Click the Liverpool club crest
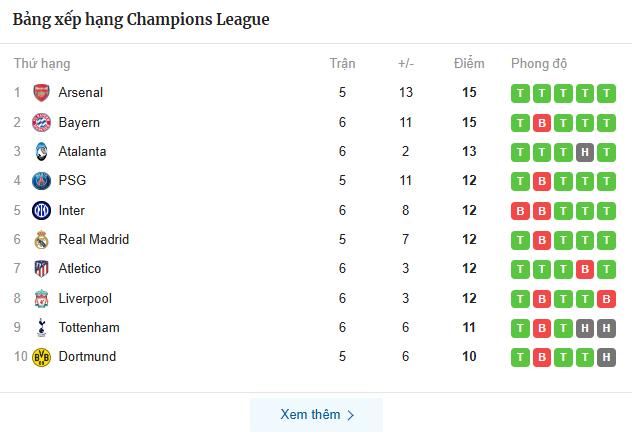Viewport: 632px width, 436px height. 41,299
